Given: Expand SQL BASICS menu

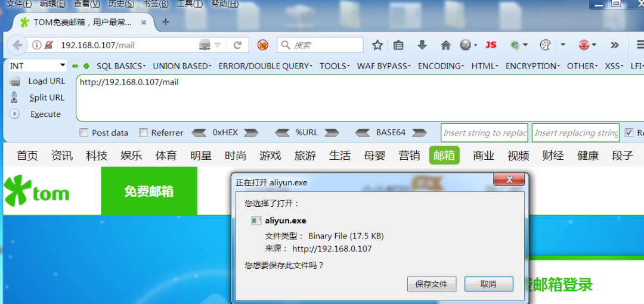Looking at the screenshot, I should (122, 66).
